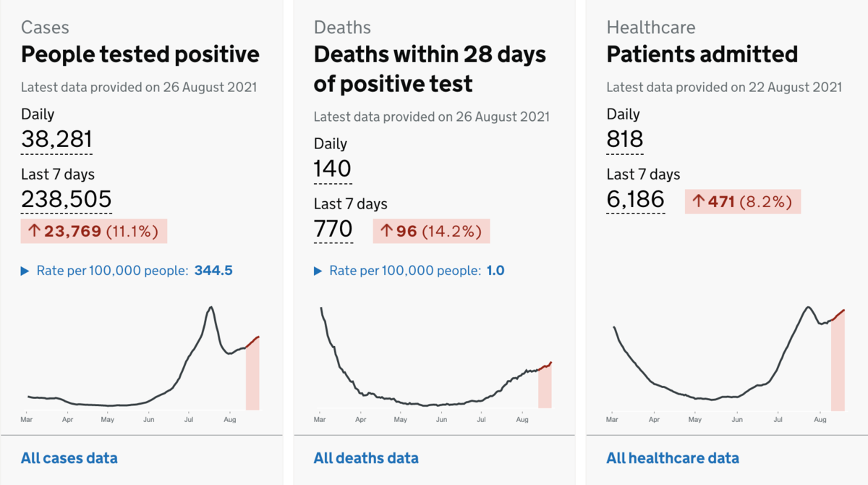Click last 7 days admissions 6,186
The height and width of the screenshot is (485, 868).
coord(635,199)
